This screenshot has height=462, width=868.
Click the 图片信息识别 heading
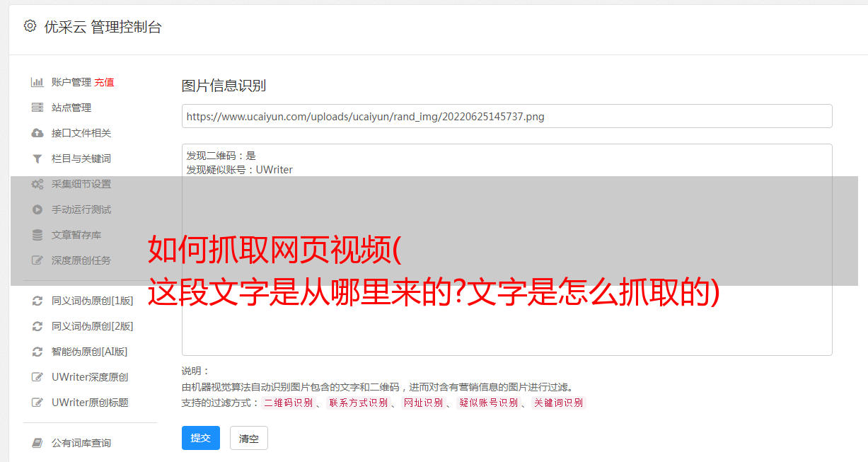click(224, 86)
